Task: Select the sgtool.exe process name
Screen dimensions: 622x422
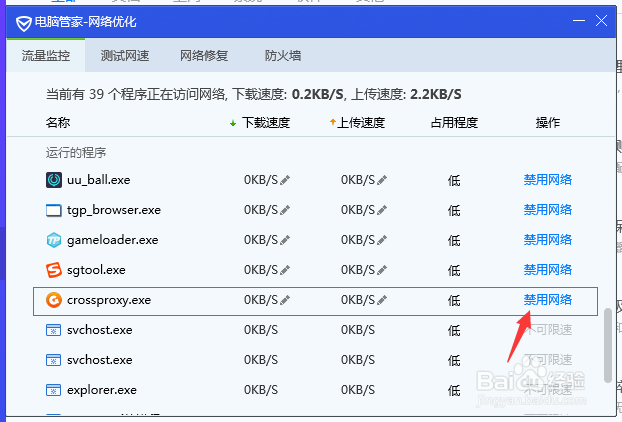Action: [96, 270]
